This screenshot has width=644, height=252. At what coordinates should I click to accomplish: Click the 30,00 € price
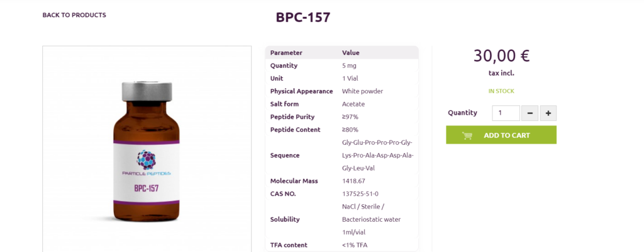click(501, 56)
